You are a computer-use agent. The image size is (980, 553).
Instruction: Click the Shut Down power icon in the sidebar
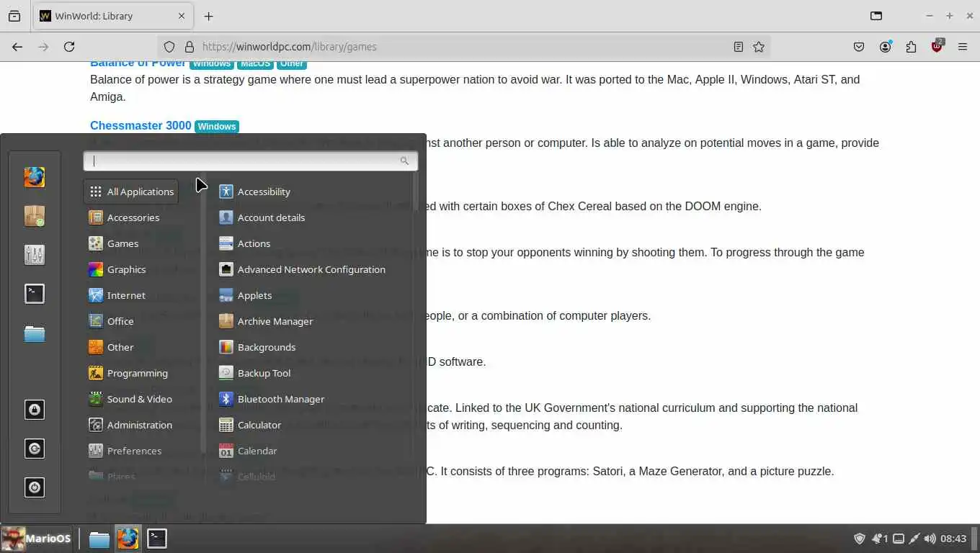coord(35,487)
